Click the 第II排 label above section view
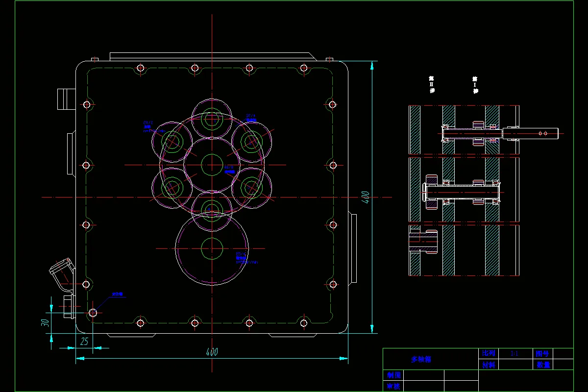 coord(432,84)
